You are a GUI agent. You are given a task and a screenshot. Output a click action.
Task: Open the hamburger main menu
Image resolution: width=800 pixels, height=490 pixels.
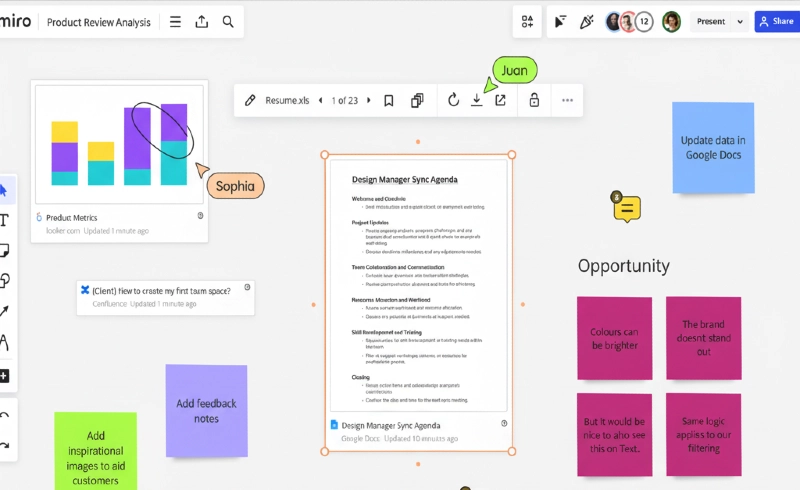pyautogui.click(x=175, y=21)
